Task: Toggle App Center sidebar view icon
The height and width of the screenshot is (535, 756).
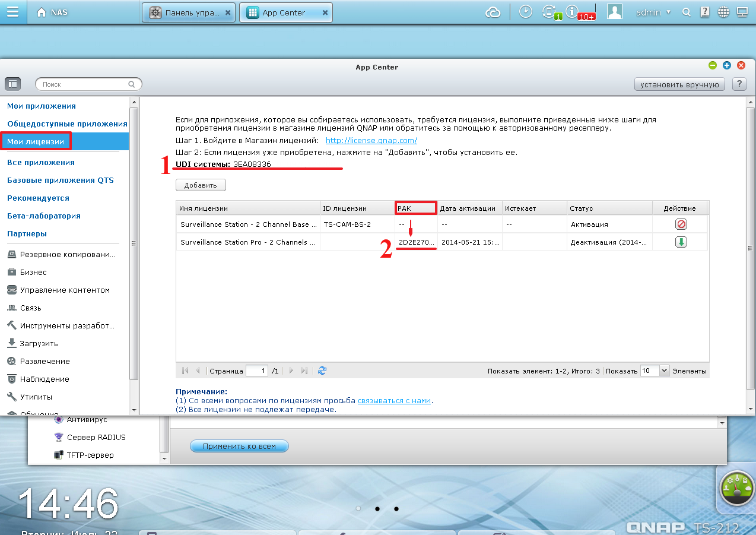Action: click(x=13, y=84)
